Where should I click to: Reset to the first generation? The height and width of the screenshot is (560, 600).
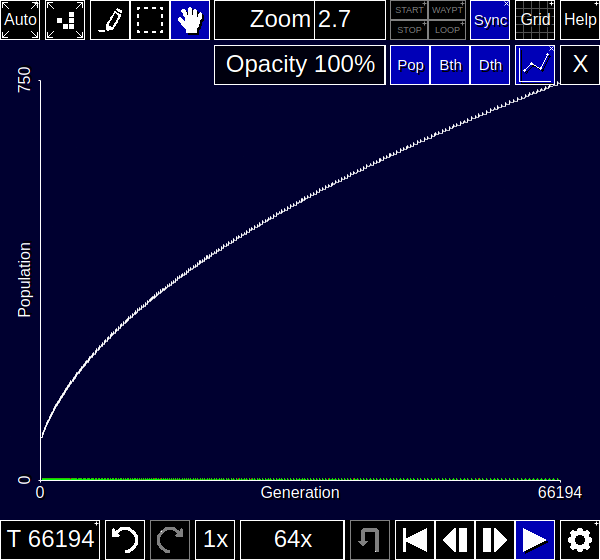(x=415, y=540)
